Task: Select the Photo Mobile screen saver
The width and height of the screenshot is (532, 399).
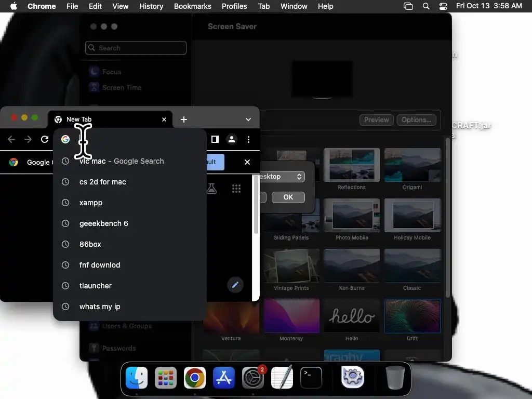Action: pos(352,215)
